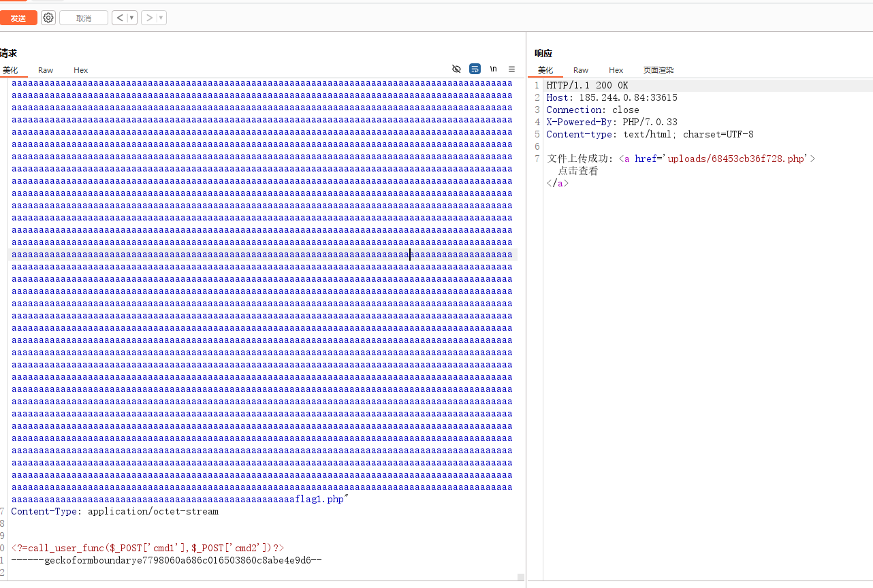Screen dimensions: 873x588
Task: Click the 点击查看 link text in response
Action: pyautogui.click(x=578, y=171)
